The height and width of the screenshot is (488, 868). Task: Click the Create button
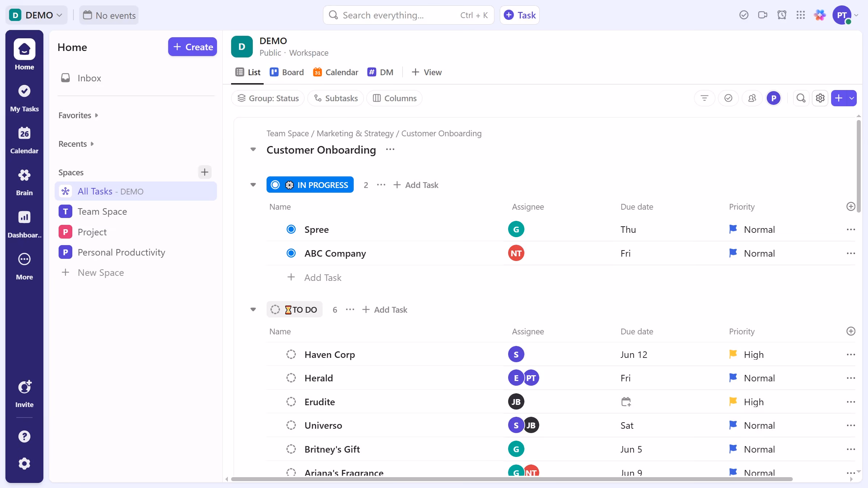(192, 47)
